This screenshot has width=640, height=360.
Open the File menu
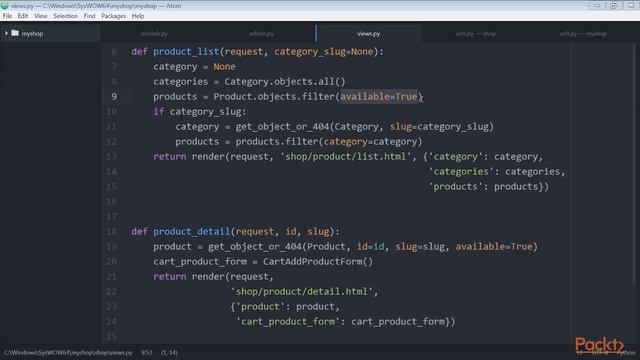click(x=7, y=16)
